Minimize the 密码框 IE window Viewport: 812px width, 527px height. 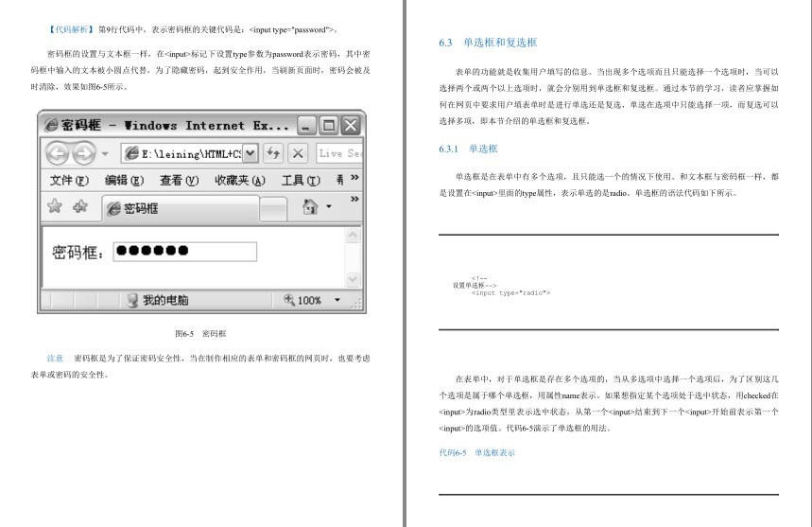pos(305,126)
